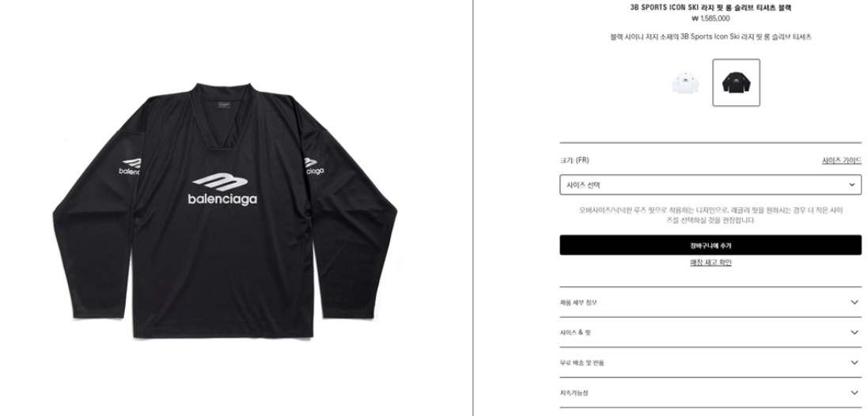Open the 사이즈 가이드 size guide link
868x416 pixels.
(x=841, y=161)
